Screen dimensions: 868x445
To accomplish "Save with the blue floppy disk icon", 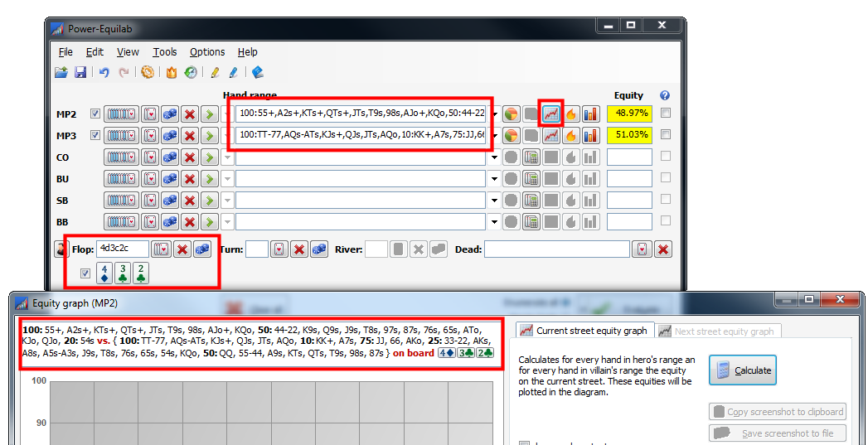I will [x=80, y=72].
